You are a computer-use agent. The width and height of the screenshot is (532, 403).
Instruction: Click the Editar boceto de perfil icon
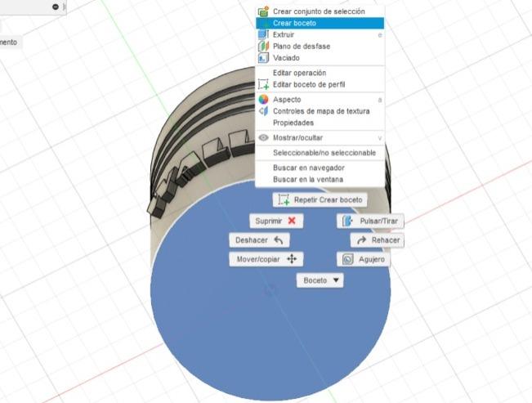263,84
